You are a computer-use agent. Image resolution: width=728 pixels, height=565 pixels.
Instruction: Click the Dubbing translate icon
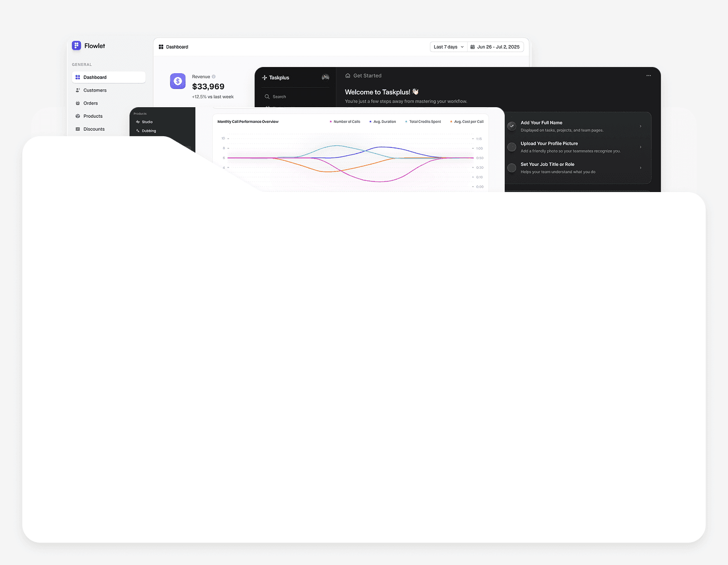click(138, 131)
